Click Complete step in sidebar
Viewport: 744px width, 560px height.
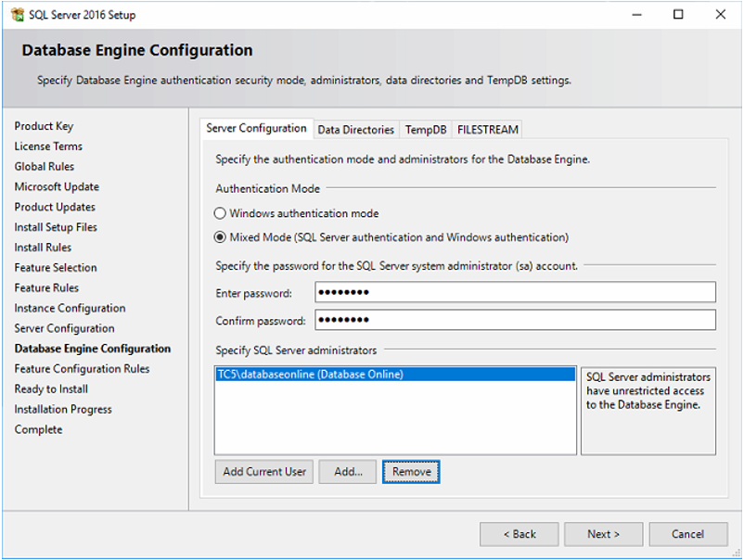(38, 429)
